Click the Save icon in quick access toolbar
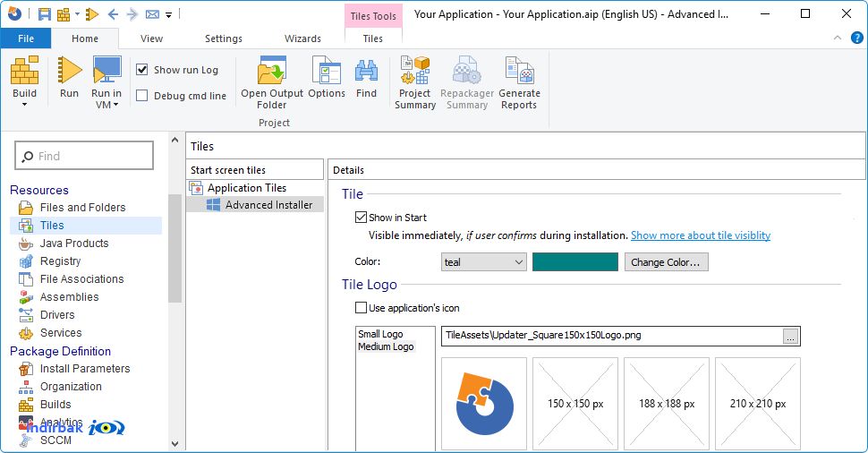This screenshot has width=868, height=453. [44, 14]
